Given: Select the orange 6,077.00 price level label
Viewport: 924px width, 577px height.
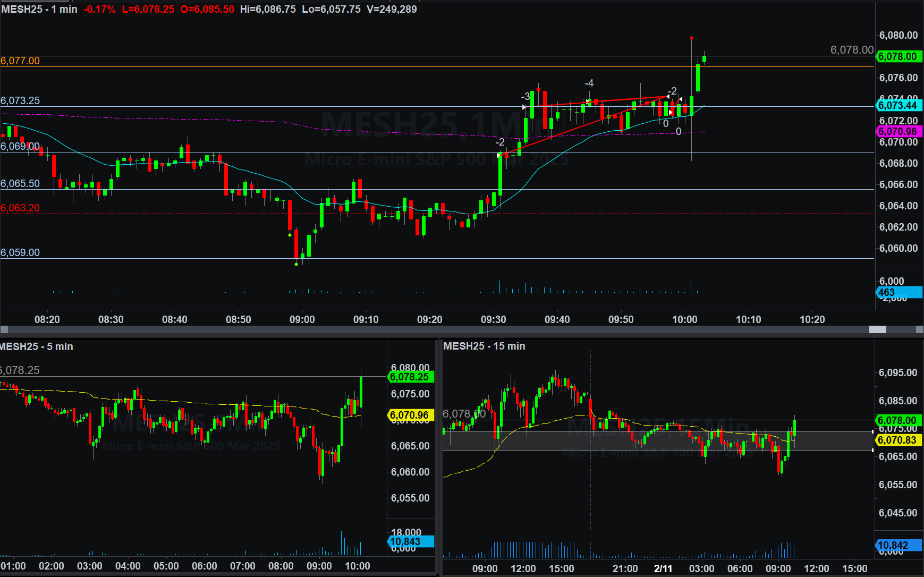Looking at the screenshot, I should click(x=20, y=61).
